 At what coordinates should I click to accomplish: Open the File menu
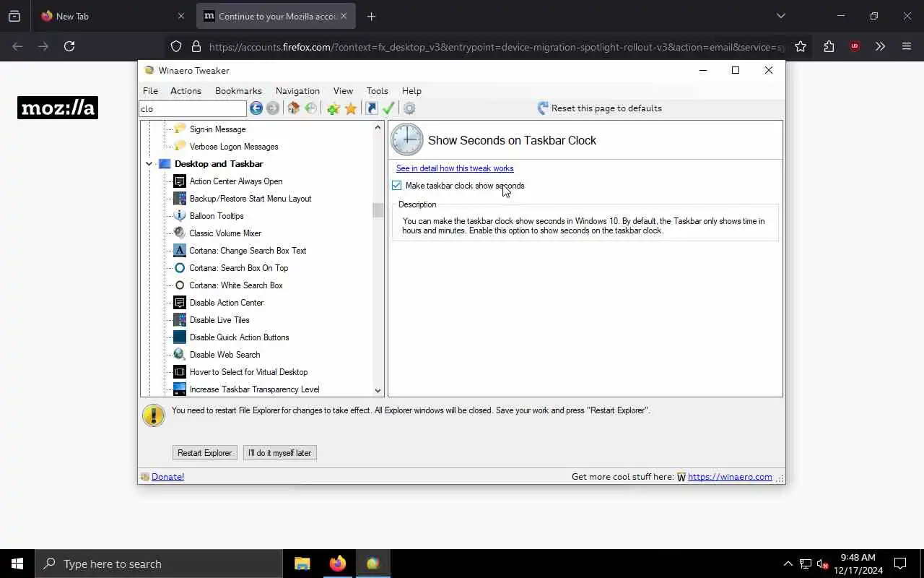click(150, 91)
